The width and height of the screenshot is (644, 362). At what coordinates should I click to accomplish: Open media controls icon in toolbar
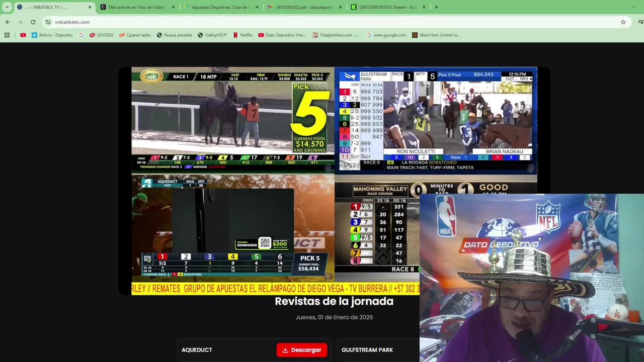pyautogui.click(x=640, y=22)
